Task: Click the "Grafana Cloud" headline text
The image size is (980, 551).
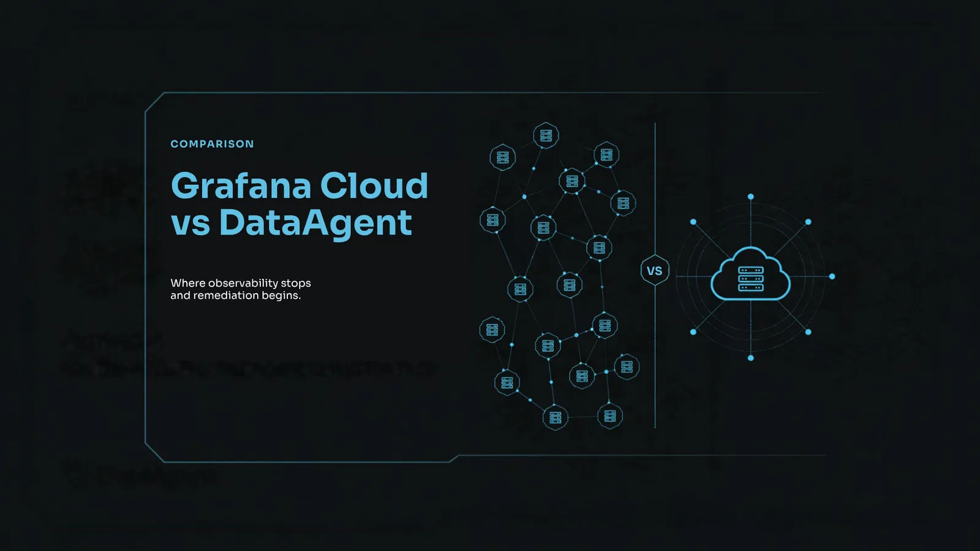Action: (300, 186)
